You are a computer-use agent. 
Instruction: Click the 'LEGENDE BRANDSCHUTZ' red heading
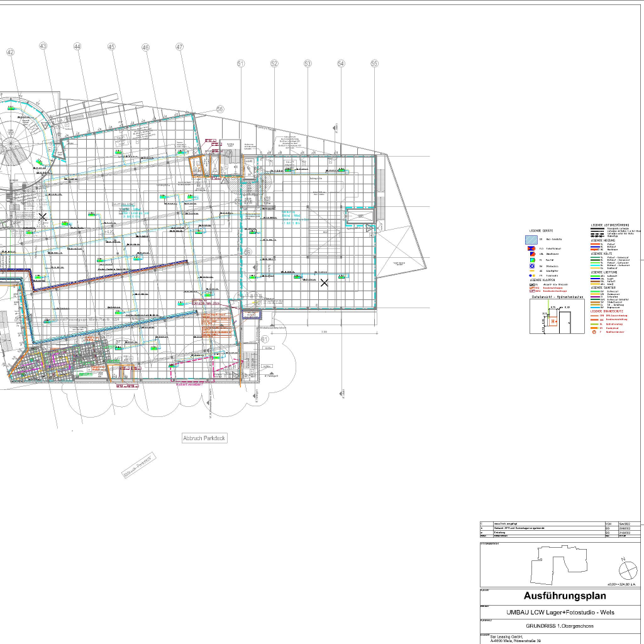click(608, 311)
